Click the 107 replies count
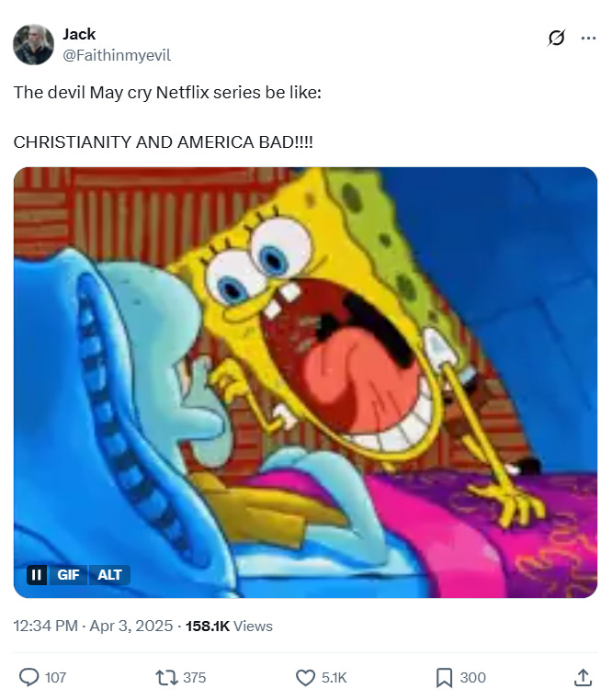The image size is (612, 700). tap(55, 678)
